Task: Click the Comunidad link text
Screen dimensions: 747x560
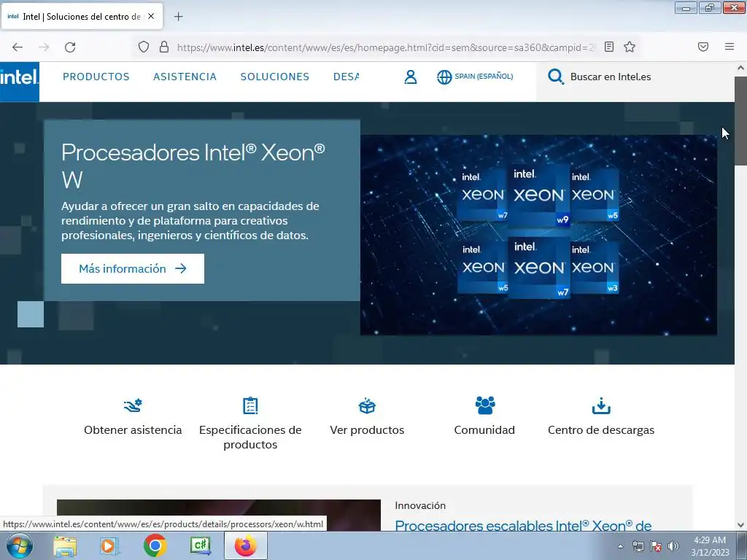Action: coord(484,430)
